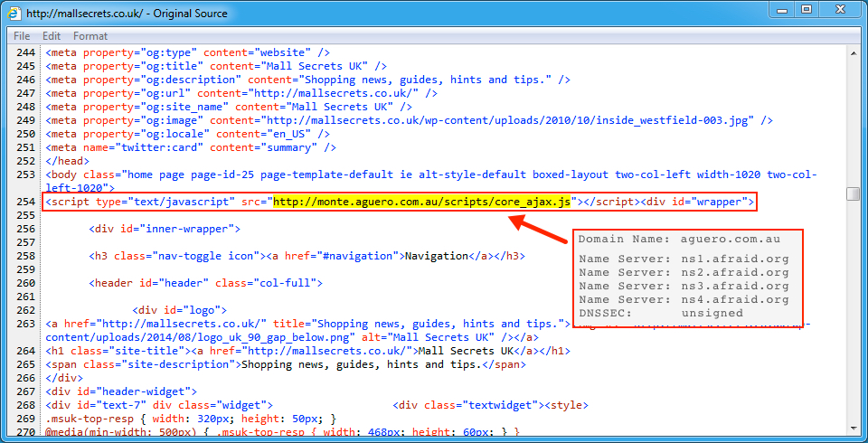Close the Original Source window
868x443 pixels.
click(x=839, y=9)
